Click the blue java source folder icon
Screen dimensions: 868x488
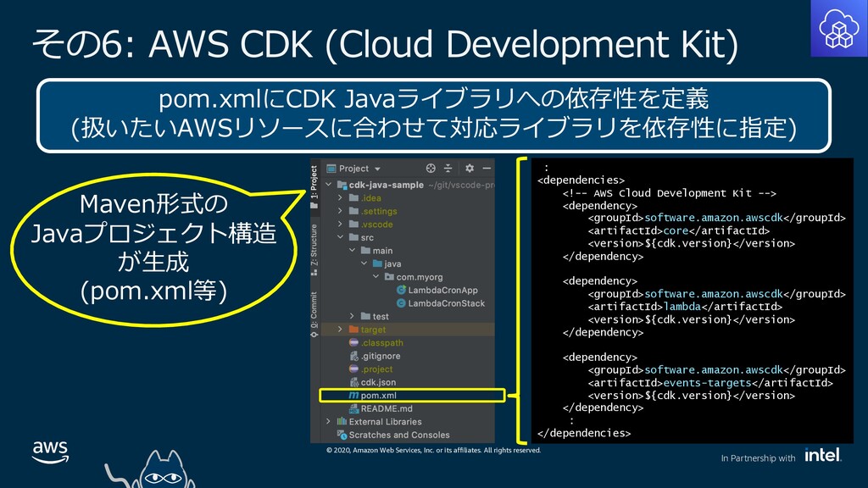(377, 263)
